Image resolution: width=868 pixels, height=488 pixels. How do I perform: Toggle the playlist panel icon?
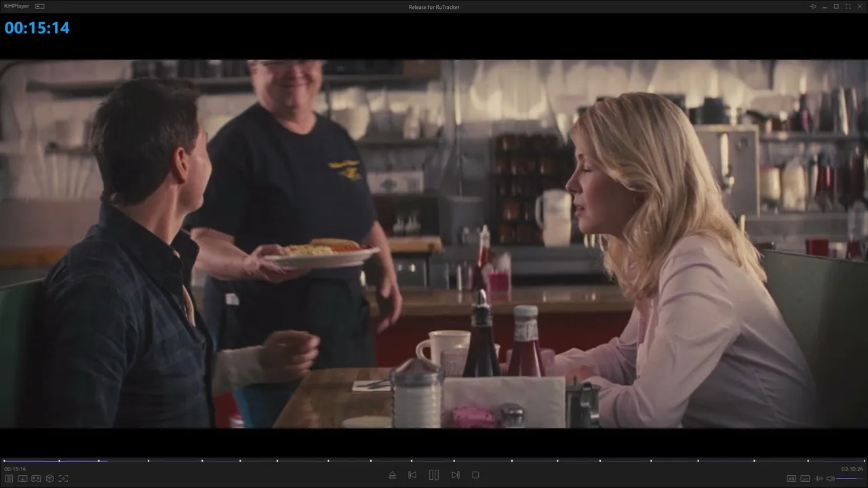click(9, 479)
